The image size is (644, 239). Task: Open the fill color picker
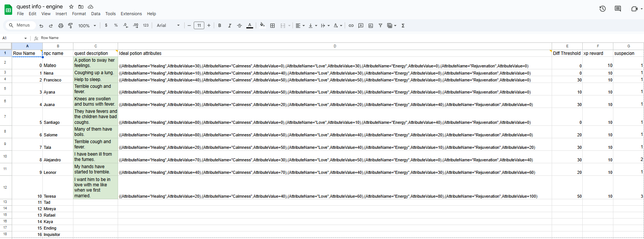click(262, 25)
